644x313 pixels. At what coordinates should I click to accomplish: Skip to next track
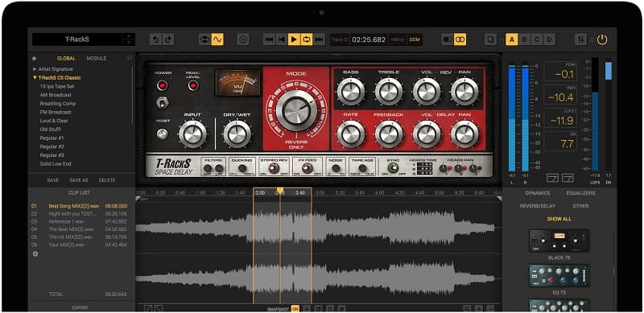click(x=319, y=39)
